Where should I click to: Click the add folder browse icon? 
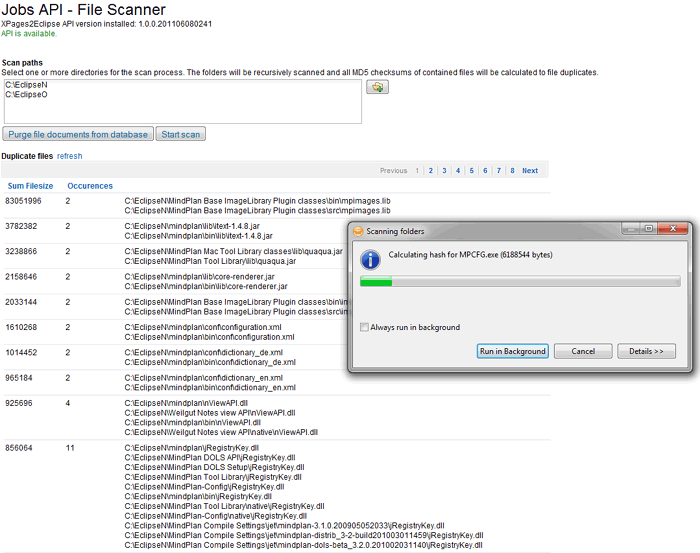(x=378, y=88)
